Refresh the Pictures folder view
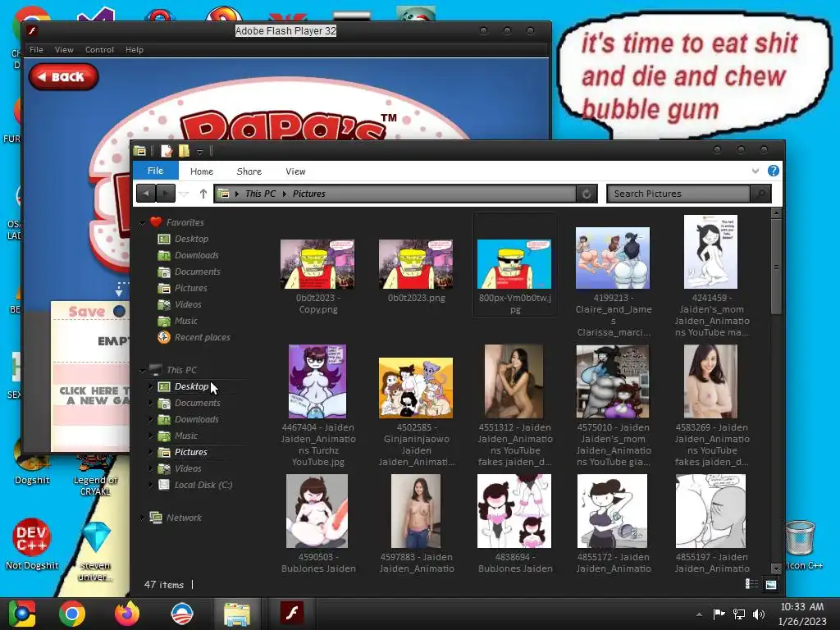 coord(587,194)
